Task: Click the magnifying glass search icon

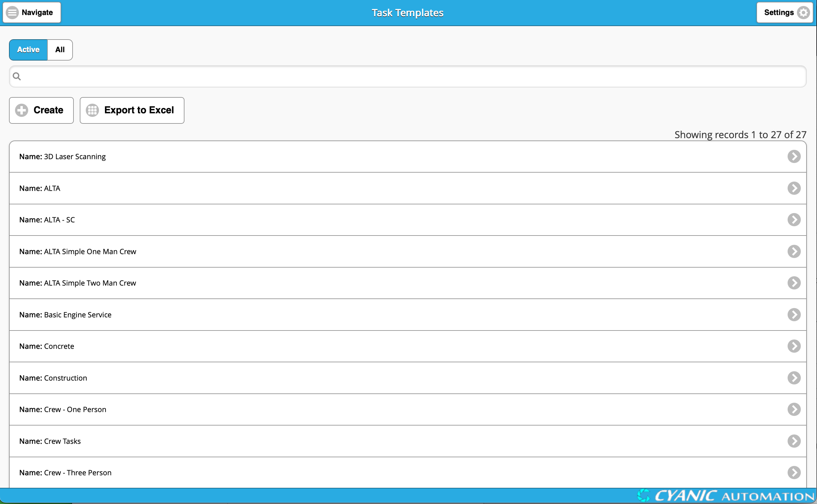Action: click(17, 76)
